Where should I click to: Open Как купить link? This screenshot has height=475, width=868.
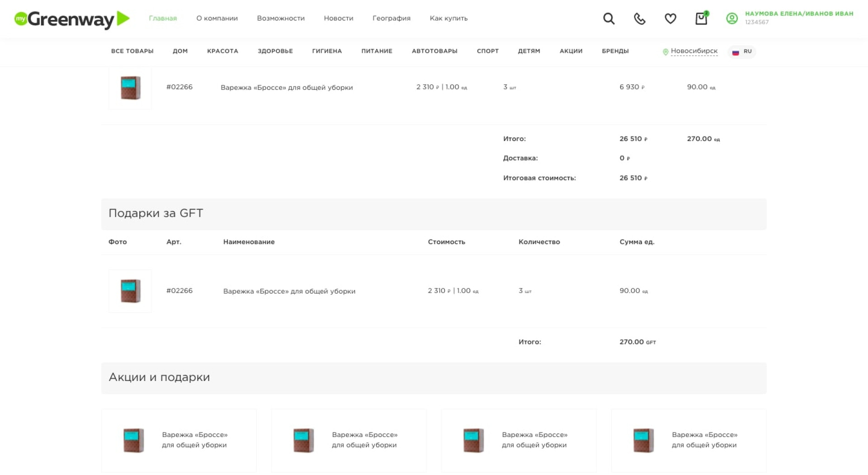pos(448,19)
